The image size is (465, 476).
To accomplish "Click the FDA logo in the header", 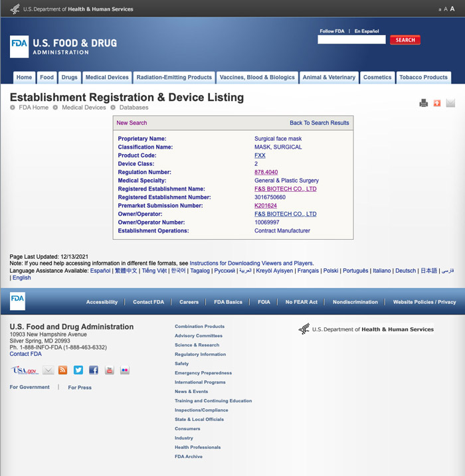I will (x=19, y=46).
